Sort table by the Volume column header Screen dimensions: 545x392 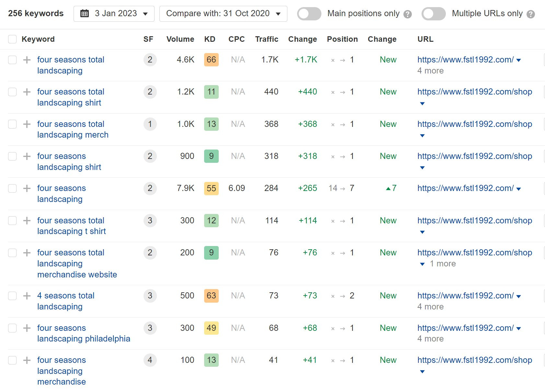click(x=180, y=39)
